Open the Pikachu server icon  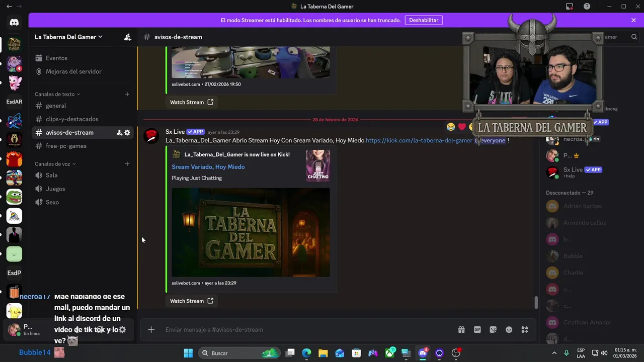coord(14,311)
